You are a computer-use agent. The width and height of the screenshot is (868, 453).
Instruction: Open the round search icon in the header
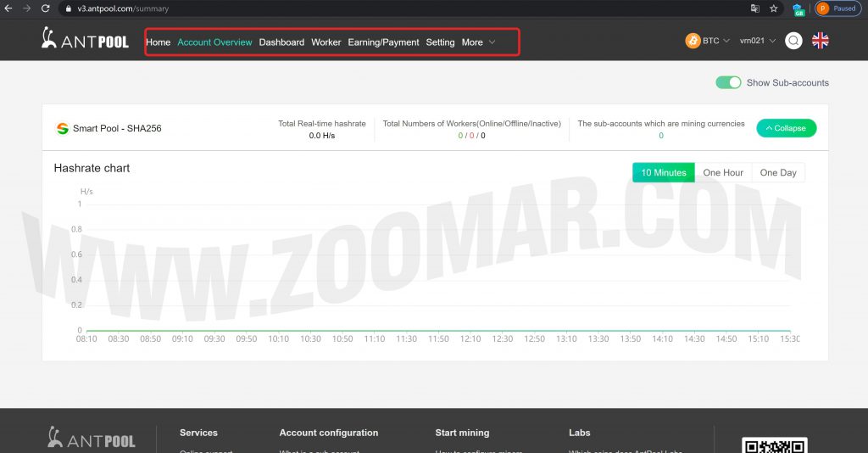(x=793, y=41)
